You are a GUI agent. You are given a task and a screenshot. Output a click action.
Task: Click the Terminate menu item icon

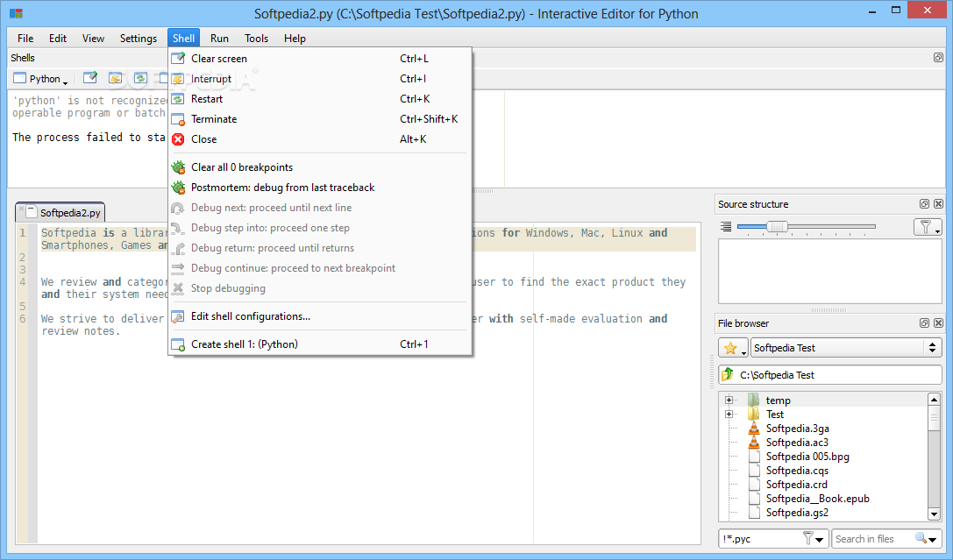pos(178,119)
